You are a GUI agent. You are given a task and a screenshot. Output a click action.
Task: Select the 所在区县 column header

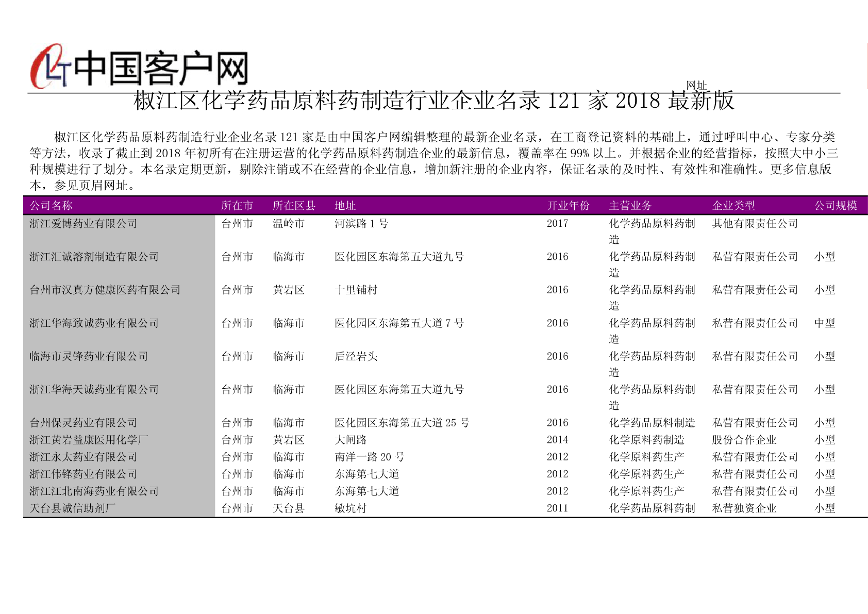click(x=294, y=206)
